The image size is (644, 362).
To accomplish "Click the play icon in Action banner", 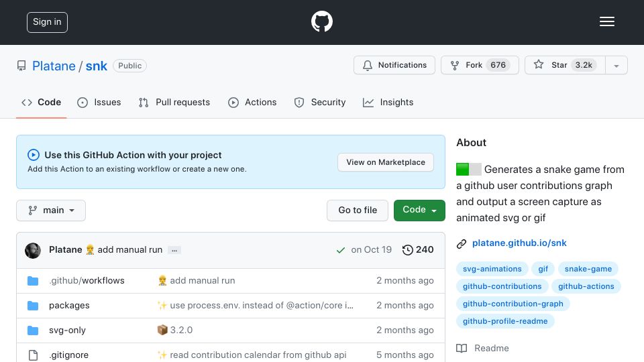I will pyautogui.click(x=34, y=155).
